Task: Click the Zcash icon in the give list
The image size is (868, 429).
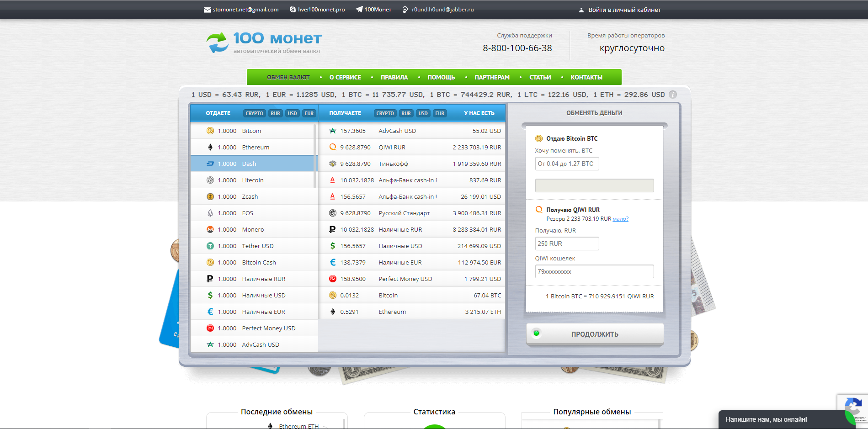Action: tap(210, 196)
